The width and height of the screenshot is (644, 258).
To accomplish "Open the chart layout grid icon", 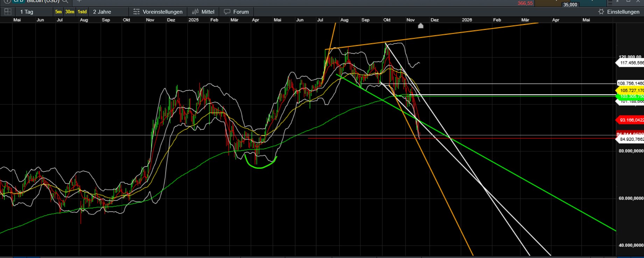I will 7,12.
